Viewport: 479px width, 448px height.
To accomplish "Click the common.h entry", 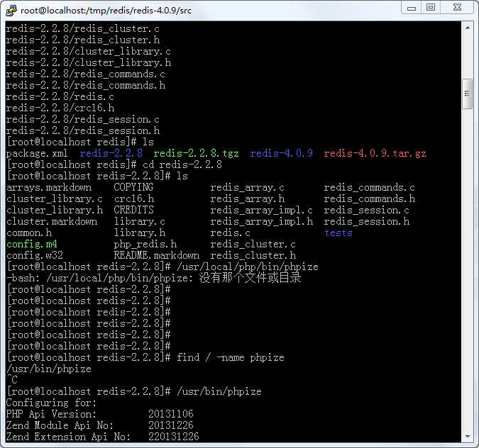I will click(x=28, y=233).
